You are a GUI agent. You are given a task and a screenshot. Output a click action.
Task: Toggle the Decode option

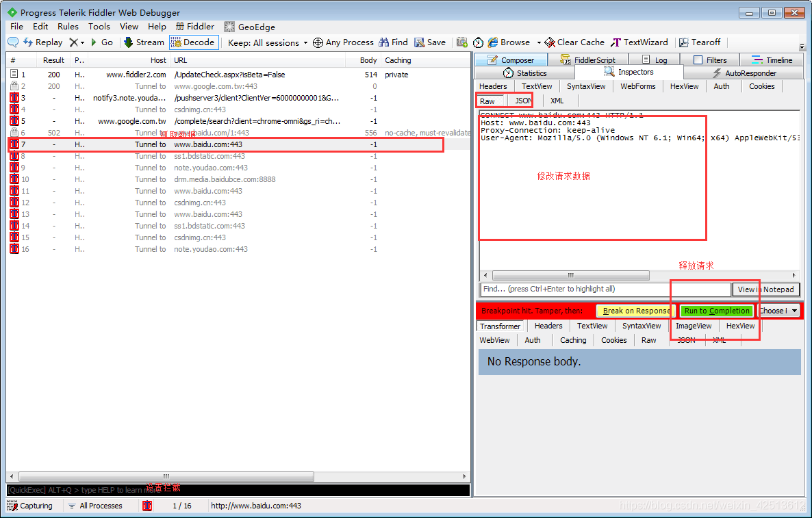(x=194, y=42)
